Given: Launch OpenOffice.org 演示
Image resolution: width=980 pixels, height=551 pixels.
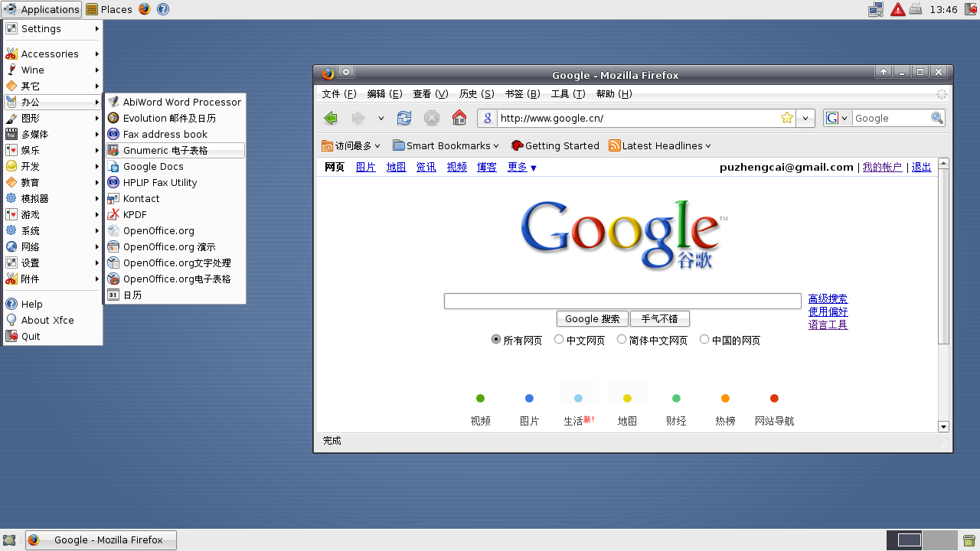Looking at the screenshot, I should coord(175,246).
